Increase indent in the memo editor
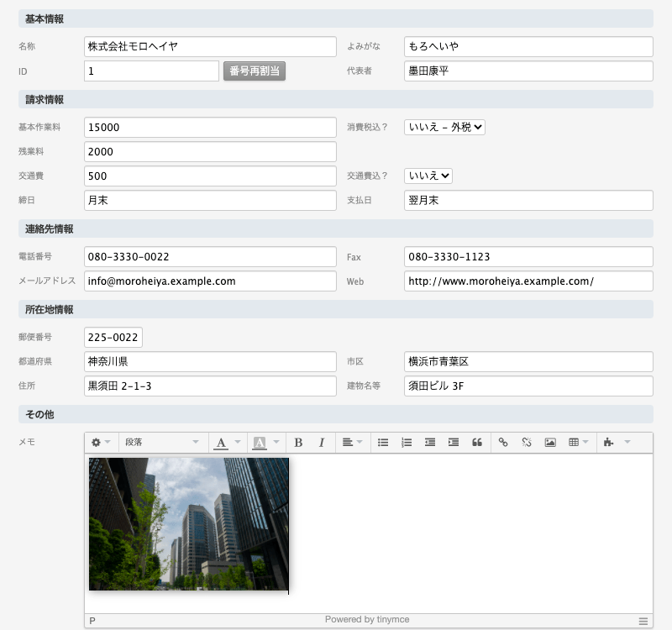672x630 pixels. click(454, 443)
